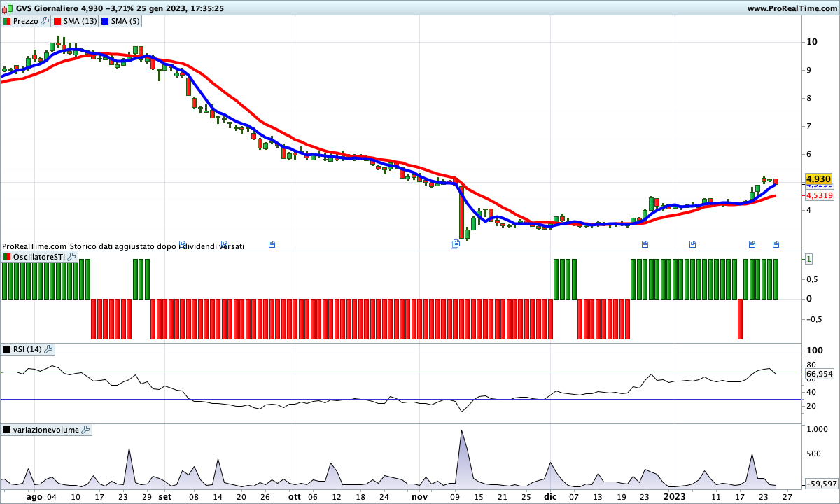Click the red SMA (13) color swatch
Viewport: 840px width, 504px height.
point(57,21)
